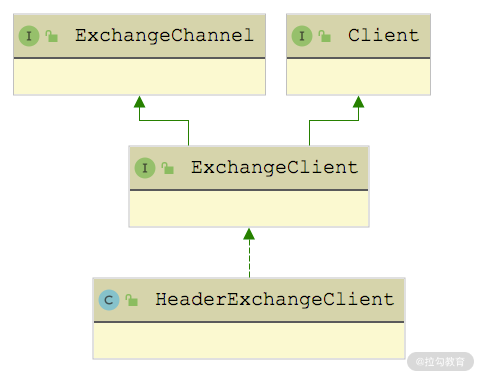Click the dashed implementation arrow to ExchangeClient

(x=249, y=252)
